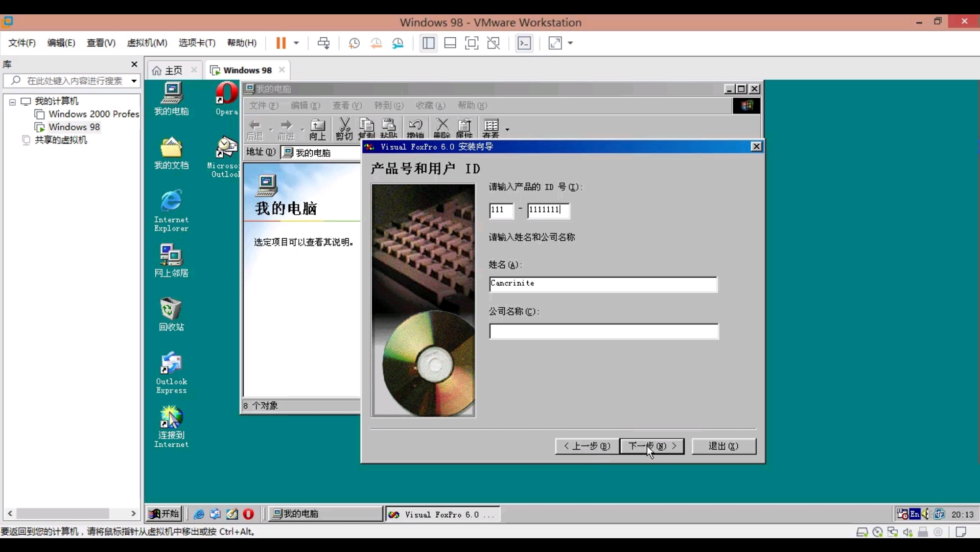The width and height of the screenshot is (980, 552).
Task: Open VMware 帮助(H) menu
Action: [x=242, y=43]
